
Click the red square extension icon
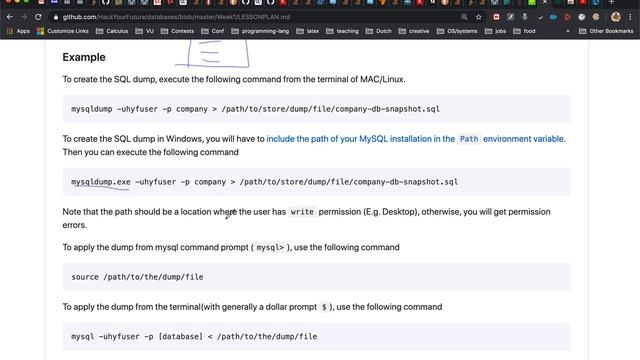[496, 17]
